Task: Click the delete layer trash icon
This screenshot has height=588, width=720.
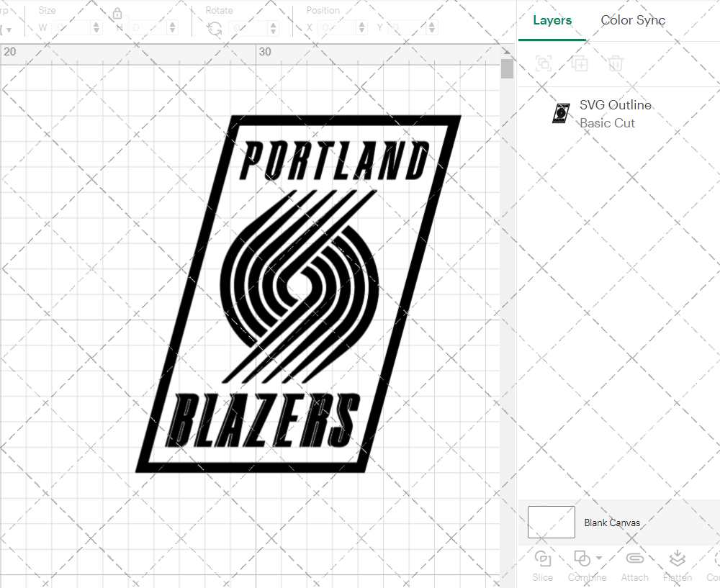Action: click(614, 63)
